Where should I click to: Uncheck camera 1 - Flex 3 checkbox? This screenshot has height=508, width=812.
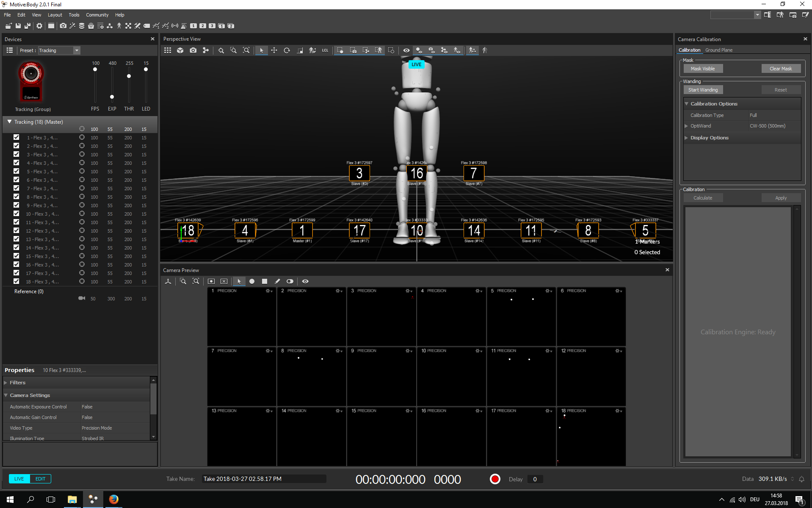coord(16,137)
